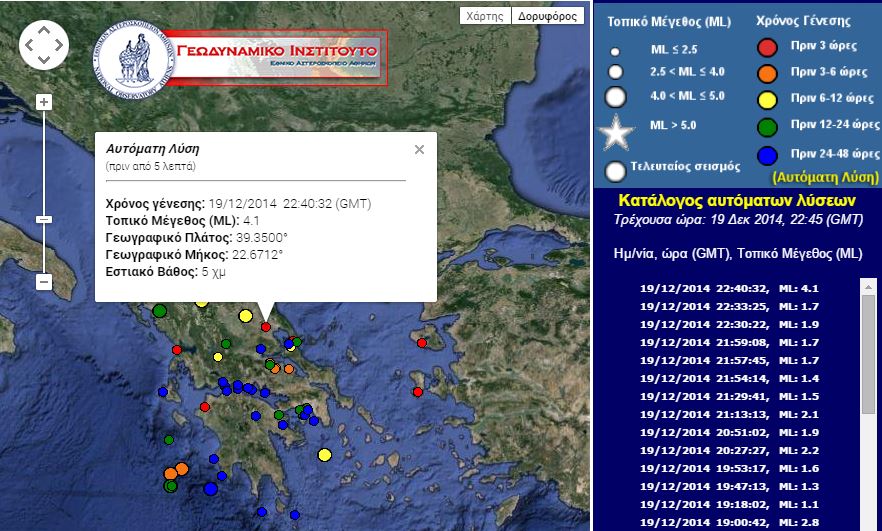Select catalog entry 22:33:25, ML: 1.7
This screenshot has width=882, height=531.
[x=729, y=307]
